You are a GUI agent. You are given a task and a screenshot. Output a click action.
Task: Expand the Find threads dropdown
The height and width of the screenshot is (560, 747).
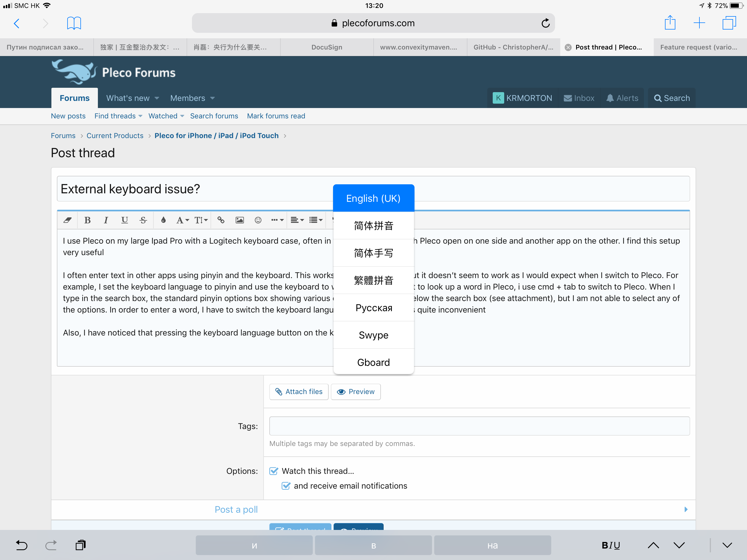tap(141, 116)
